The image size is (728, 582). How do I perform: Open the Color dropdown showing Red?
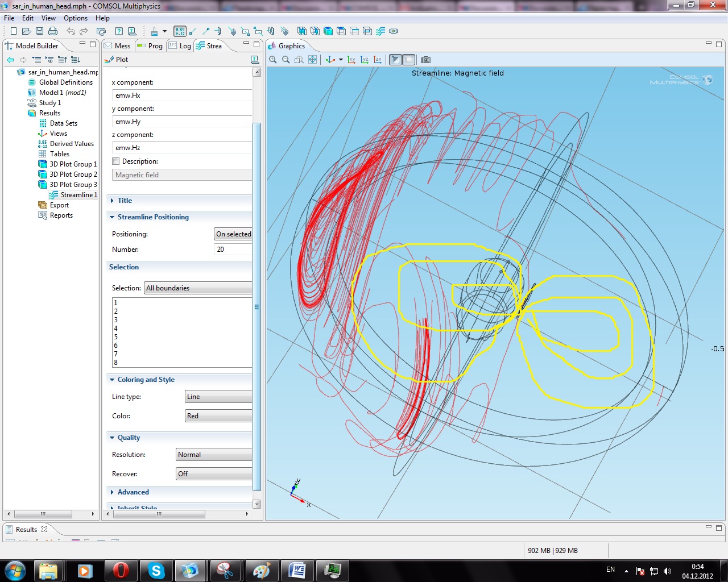pos(218,416)
